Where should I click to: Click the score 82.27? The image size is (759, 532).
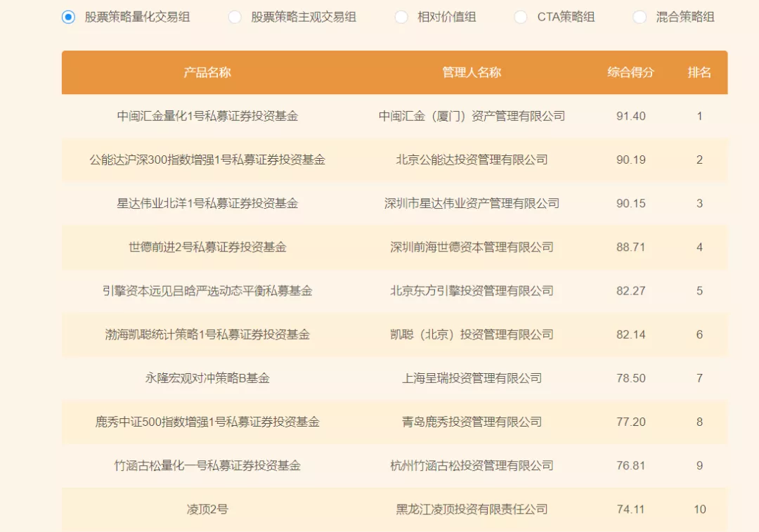click(630, 291)
